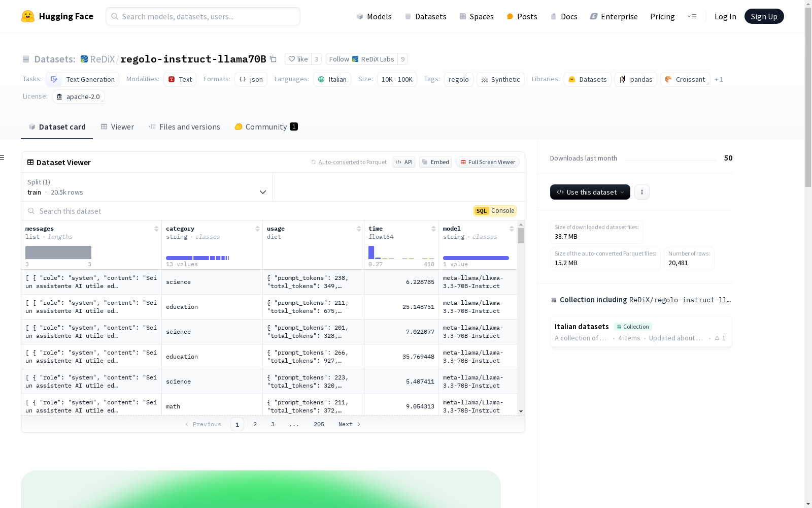Click the dataset table vertical scrollbar thumb

[521, 236]
